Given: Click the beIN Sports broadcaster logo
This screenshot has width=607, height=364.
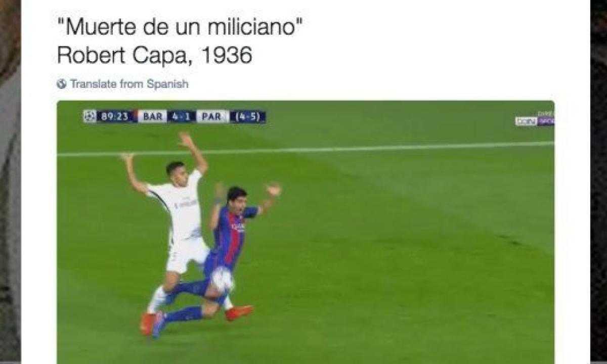Looking at the screenshot, I should pos(535,120).
